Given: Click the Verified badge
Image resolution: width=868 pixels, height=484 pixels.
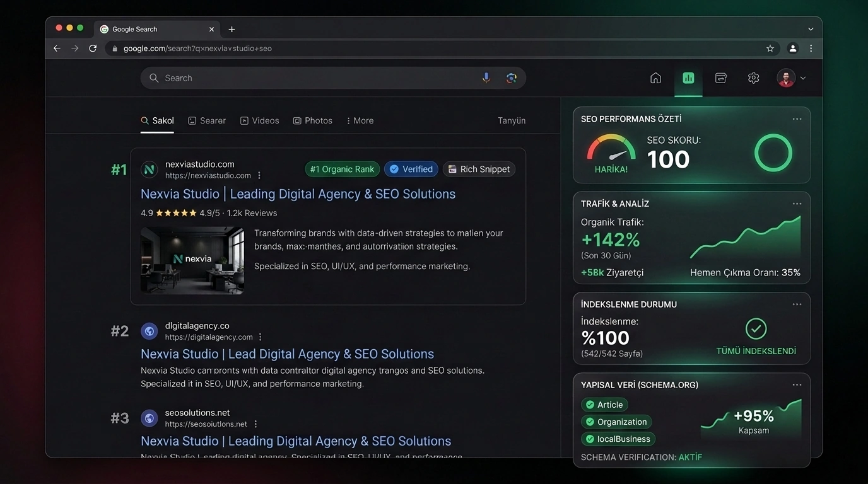Looking at the screenshot, I should click(x=411, y=169).
